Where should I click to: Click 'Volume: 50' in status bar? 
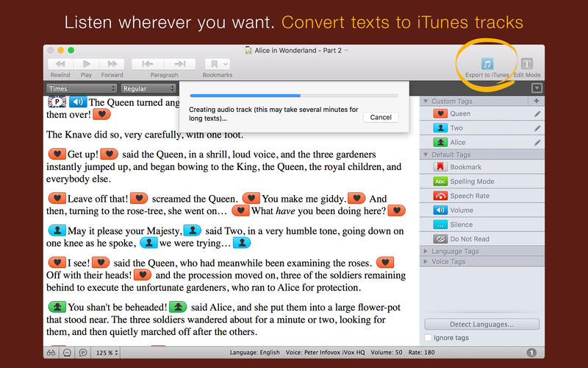[387, 353]
